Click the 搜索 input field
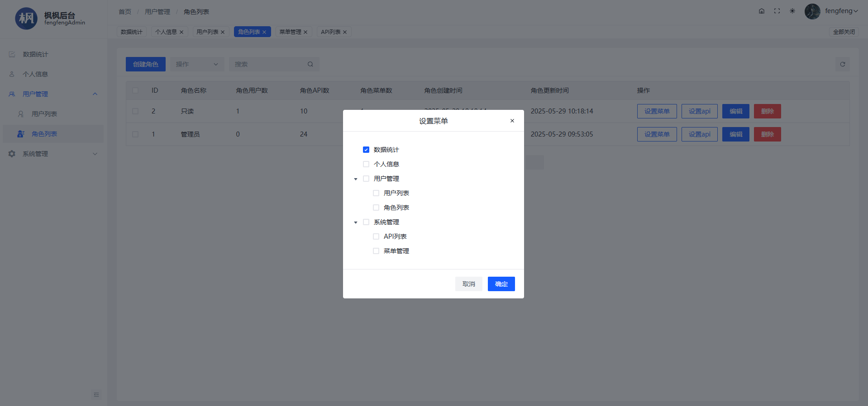 268,64
